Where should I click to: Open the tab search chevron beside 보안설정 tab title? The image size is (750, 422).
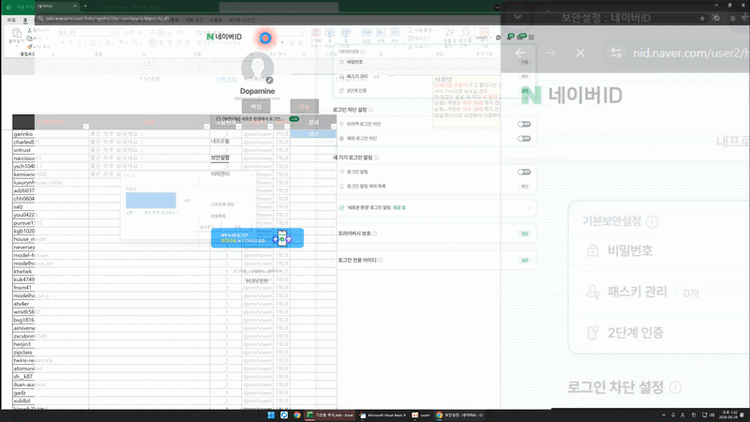click(518, 17)
